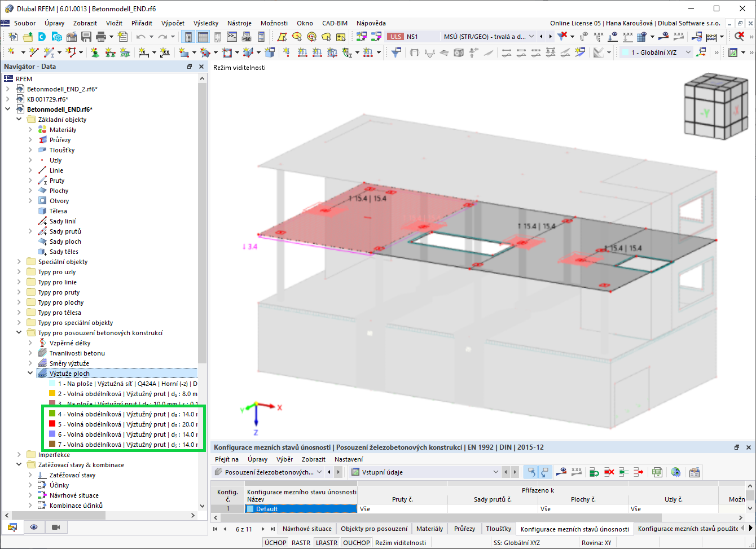756x549 pixels.
Task: Click the navigator Views camera icon
Action: pos(56,527)
